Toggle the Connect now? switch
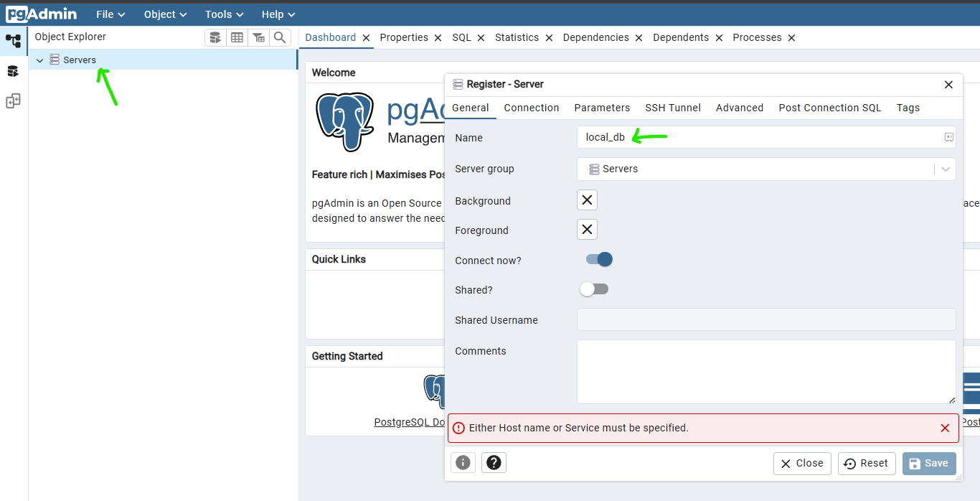This screenshot has width=980, height=501. click(x=599, y=259)
